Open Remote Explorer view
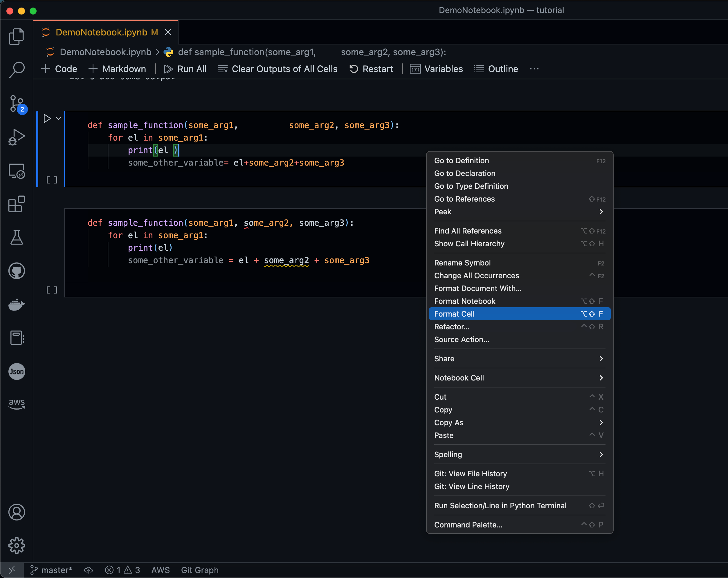This screenshot has width=728, height=578. (17, 171)
